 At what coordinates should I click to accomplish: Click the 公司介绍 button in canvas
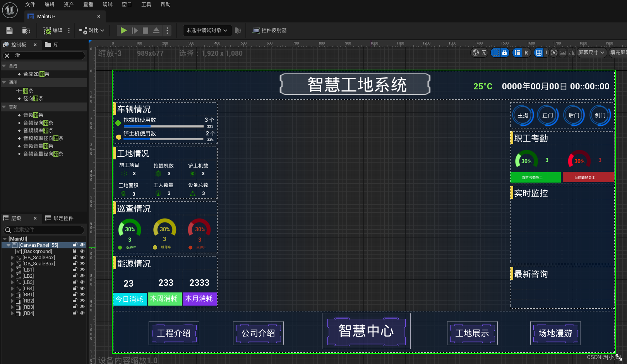[258, 333]
